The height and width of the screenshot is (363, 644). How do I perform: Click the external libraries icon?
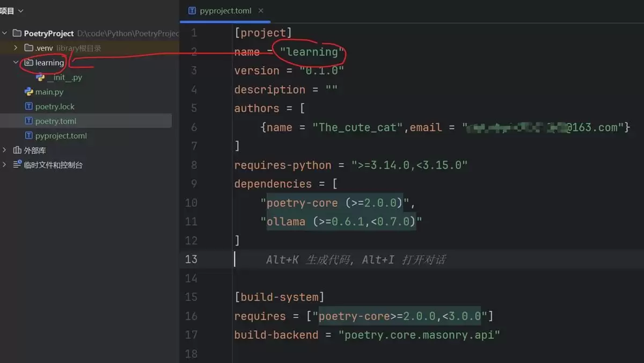[17, 150]
